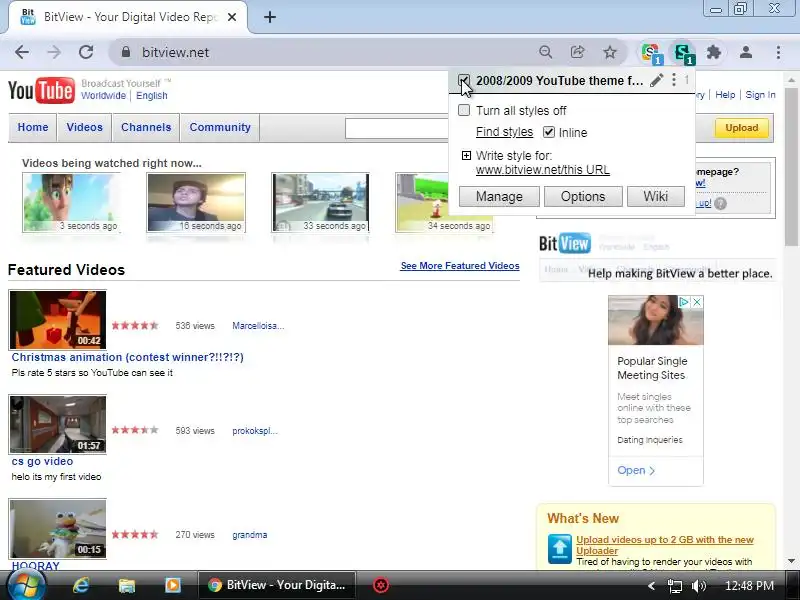Edit the 2008/2009 YouTube theme with pencil icon
800x600 pixels.
coord(657,80)
